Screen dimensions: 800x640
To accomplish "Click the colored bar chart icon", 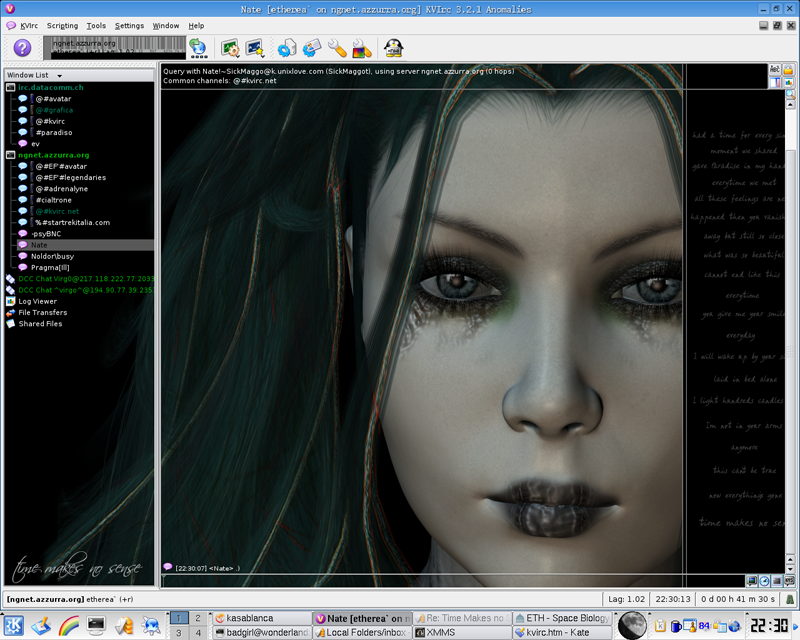I will coord(789,82).
